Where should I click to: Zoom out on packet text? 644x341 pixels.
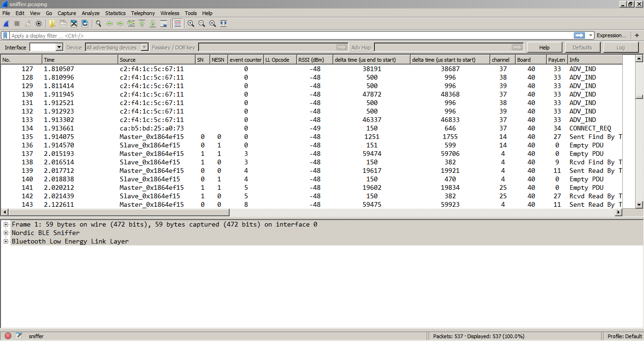202,24
